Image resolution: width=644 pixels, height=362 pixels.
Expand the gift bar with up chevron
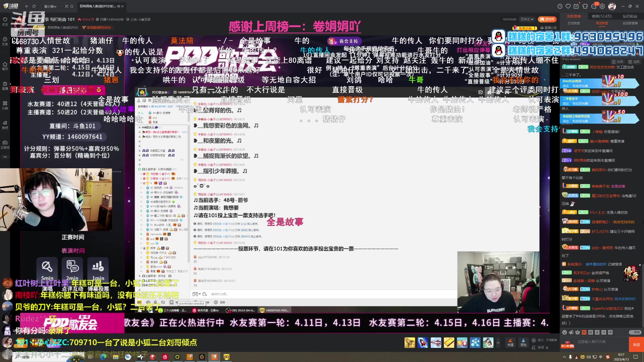498,343
